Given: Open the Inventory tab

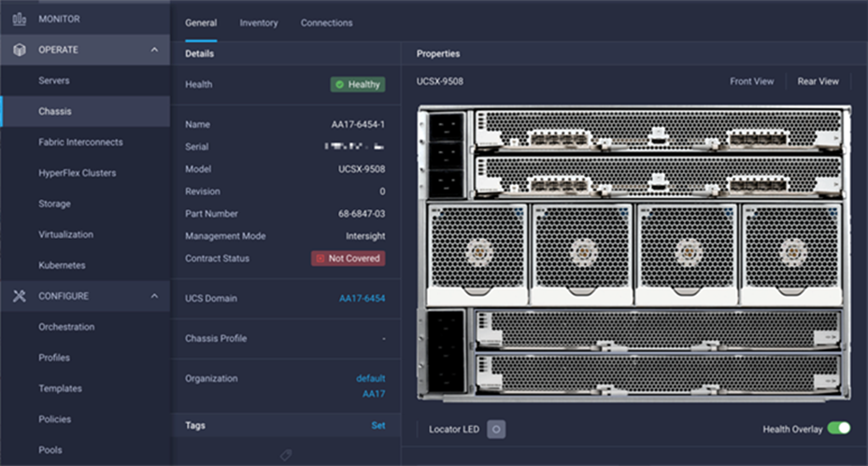Looking at the screenshot, I should [x=259, y=22].
